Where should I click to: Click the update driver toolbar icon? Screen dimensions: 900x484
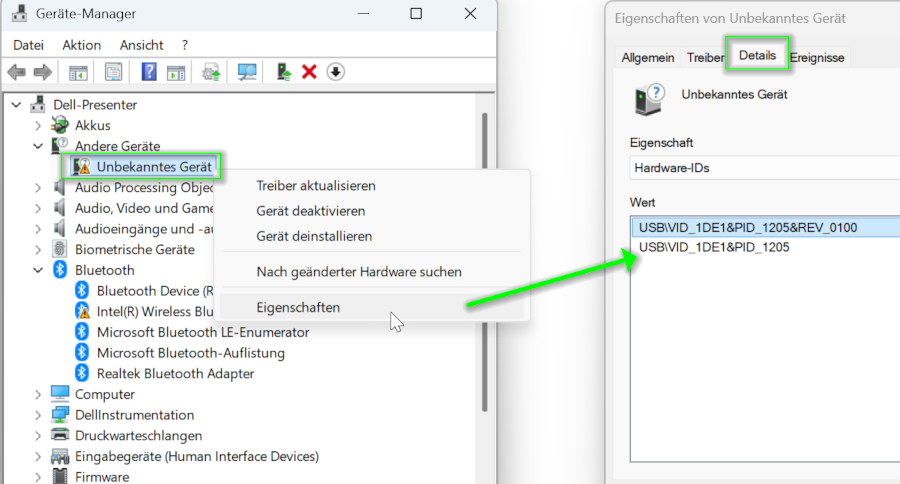(x=211, y=72)
